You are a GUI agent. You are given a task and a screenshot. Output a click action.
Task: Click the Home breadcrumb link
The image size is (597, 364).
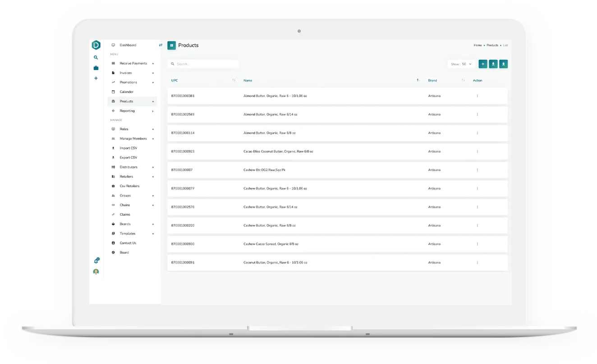coord(478,45)
